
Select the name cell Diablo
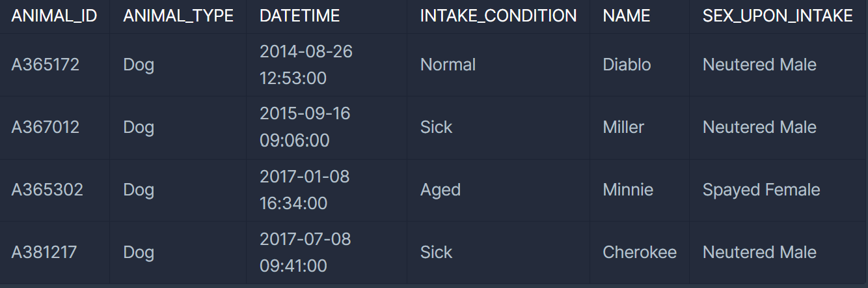[640, 65]
